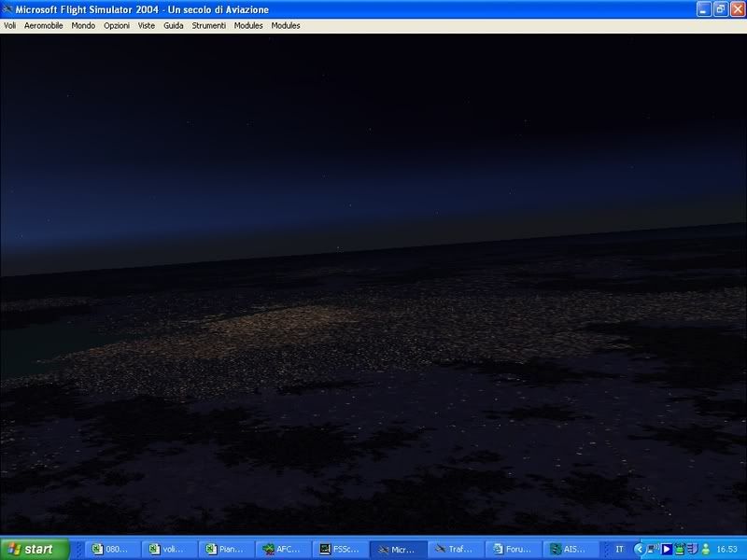Switch to the 'FSSc...' taskbar window
The height and width of the screenshot is (560, 747).
341,549
